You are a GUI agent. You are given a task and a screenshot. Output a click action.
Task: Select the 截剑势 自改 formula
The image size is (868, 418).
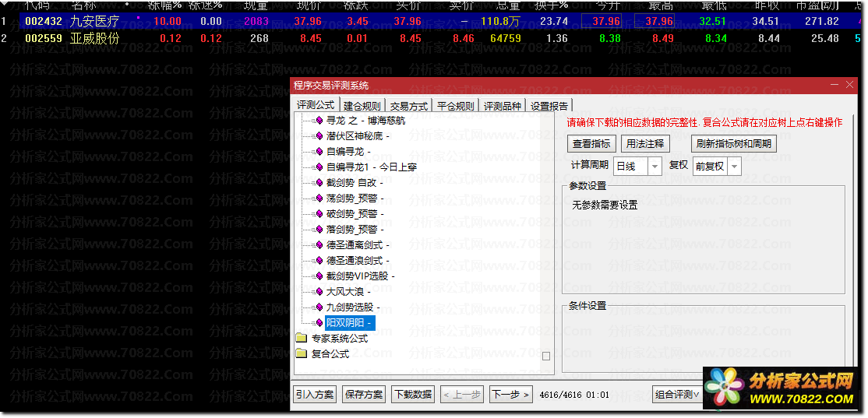[355, 182]
